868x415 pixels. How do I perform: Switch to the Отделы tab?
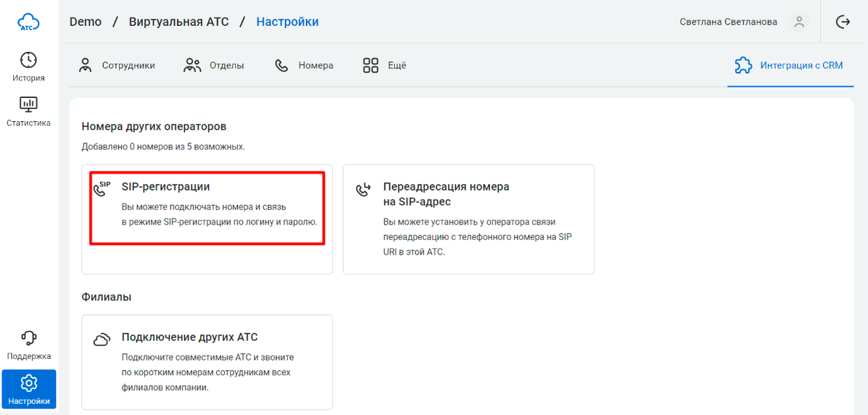tap(214, 66)
